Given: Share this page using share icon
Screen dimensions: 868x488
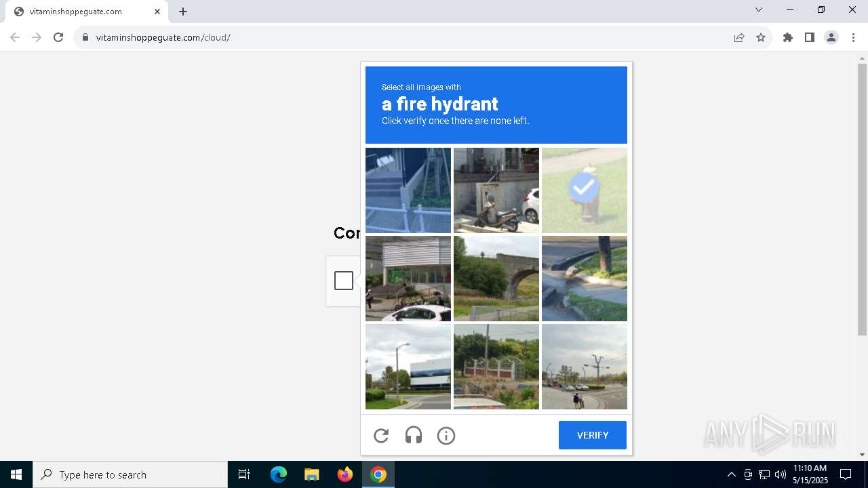Looking at the screenshot, I should click(739, 37).
